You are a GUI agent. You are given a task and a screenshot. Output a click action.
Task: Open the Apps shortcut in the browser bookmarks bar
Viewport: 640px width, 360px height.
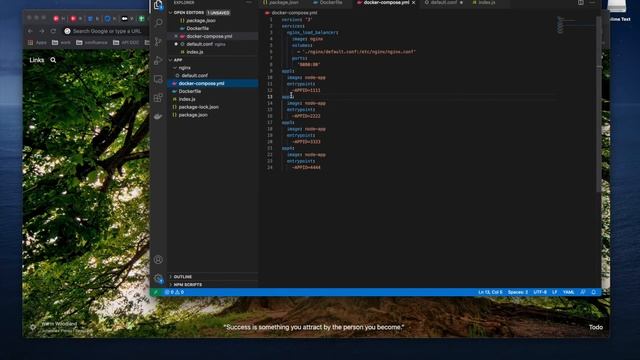coord(37,42)
